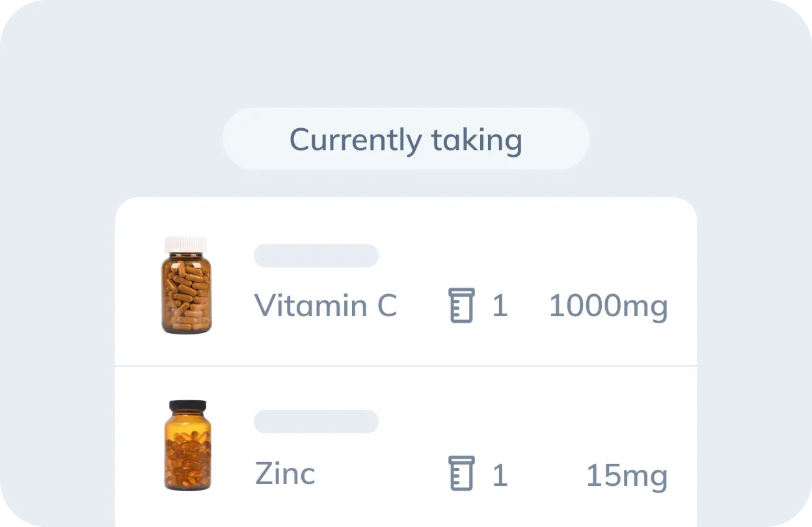The width and height of the screenshot is (812, 527).
Task: Click the gray placeholder bar above Zinc
Action: pos(316,422)
